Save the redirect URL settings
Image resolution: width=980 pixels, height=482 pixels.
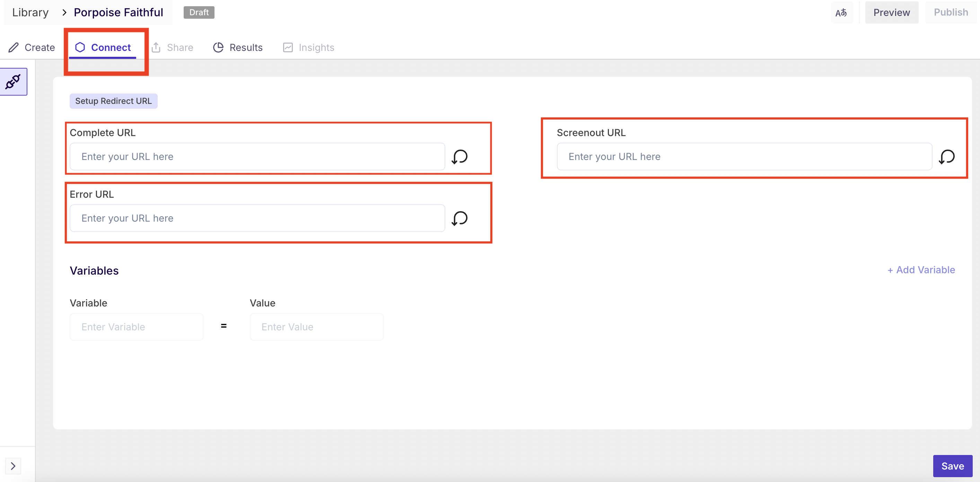(953, 466)
